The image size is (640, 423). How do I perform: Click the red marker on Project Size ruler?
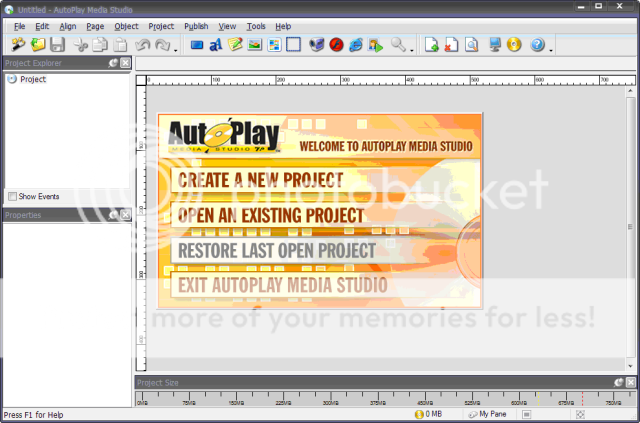point(582,399)
